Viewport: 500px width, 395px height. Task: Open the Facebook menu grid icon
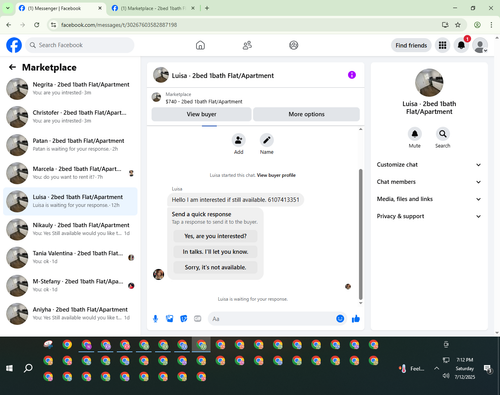(442, 45)
